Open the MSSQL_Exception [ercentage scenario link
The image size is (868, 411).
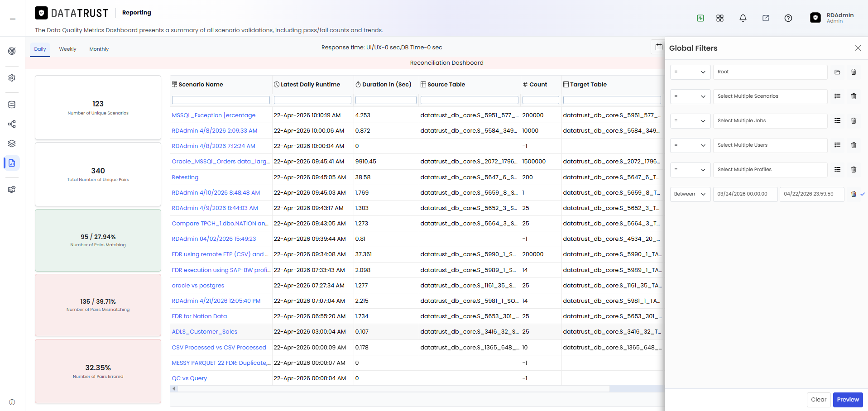coord(214,115)
